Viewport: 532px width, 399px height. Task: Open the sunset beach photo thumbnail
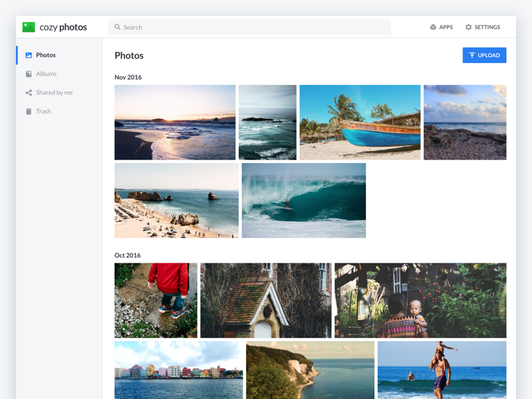(x=175, y=122)
